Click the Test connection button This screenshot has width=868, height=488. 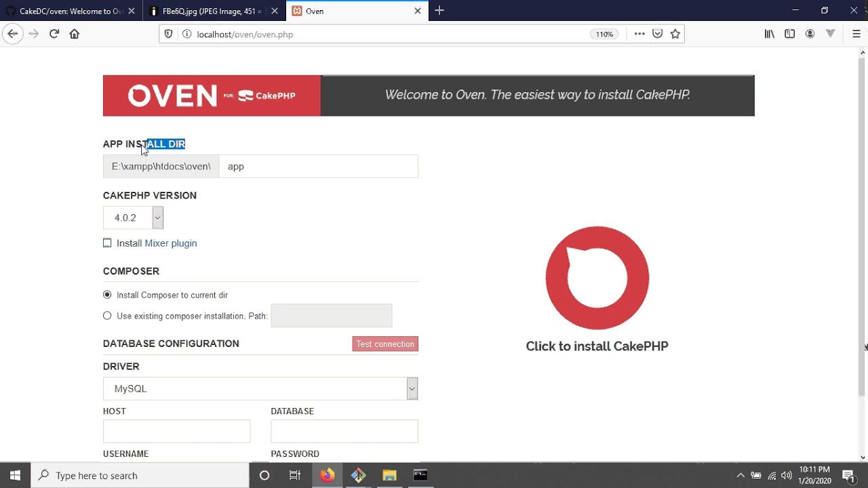[x=385, y=344]
